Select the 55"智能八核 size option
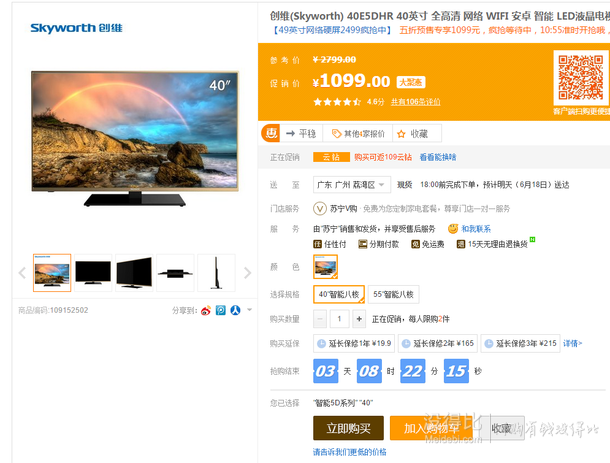 [393, 295]
